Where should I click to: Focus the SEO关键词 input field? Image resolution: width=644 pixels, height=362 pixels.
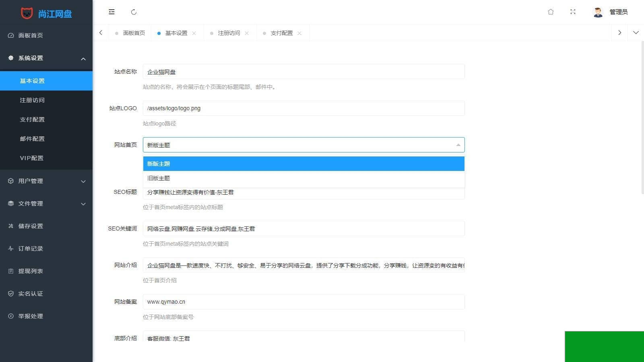pyautogui.click(x=304, y=228)
